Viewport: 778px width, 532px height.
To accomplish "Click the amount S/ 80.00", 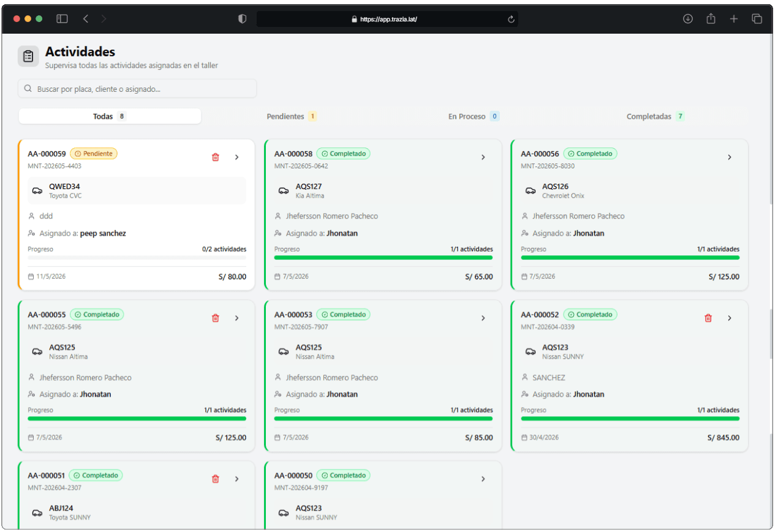I will click(x=233, y=277).
